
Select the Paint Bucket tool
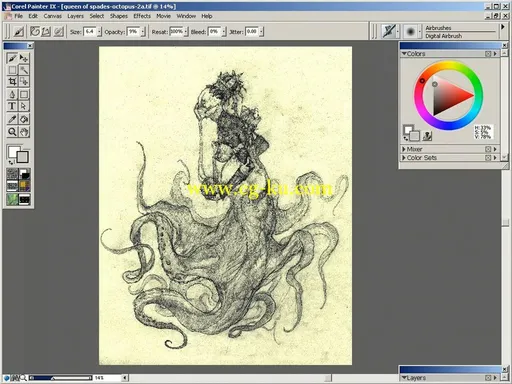pyautogui.click(x=24, y=119)
